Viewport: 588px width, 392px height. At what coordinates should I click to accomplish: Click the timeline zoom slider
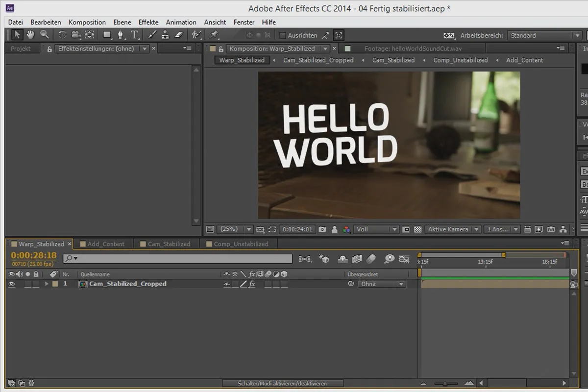click(x=445, y=383)
